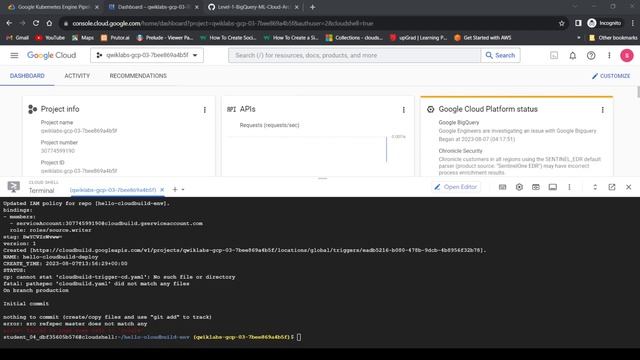Open Google Cloud Platform status card menu

[602, 109]
